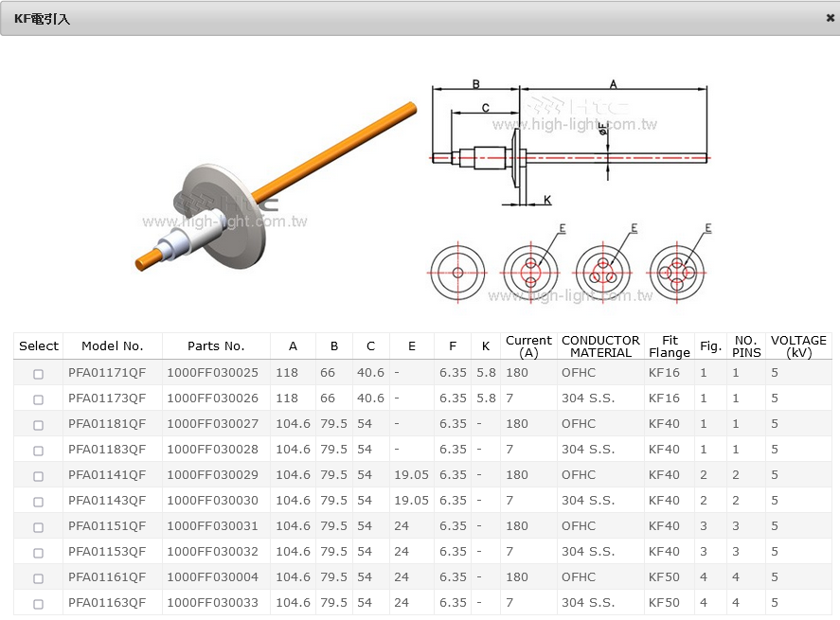Screen dimensions: 840x620
Task: Check the box for model PFA01171QF
Action: pos(39,374)
